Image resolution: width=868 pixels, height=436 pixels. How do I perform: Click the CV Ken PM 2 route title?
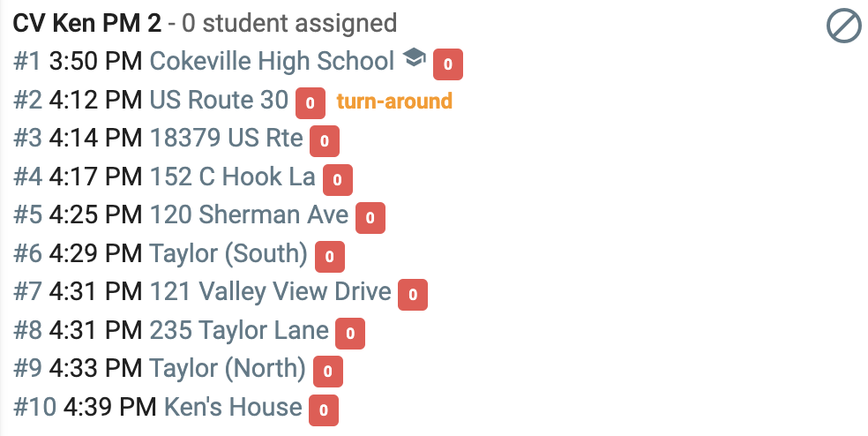coord(87,23)
